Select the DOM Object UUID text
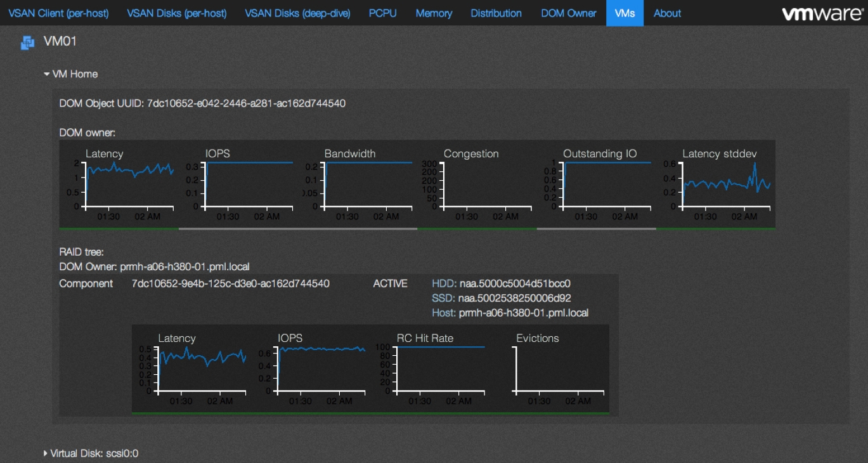This screenshot has height=463, width=868. coord(202,103)
